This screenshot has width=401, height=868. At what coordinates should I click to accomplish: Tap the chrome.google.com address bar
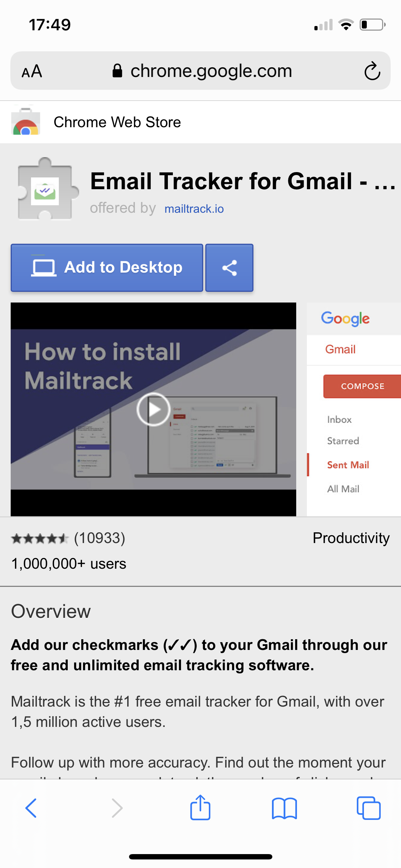click(x=200, y=71)
